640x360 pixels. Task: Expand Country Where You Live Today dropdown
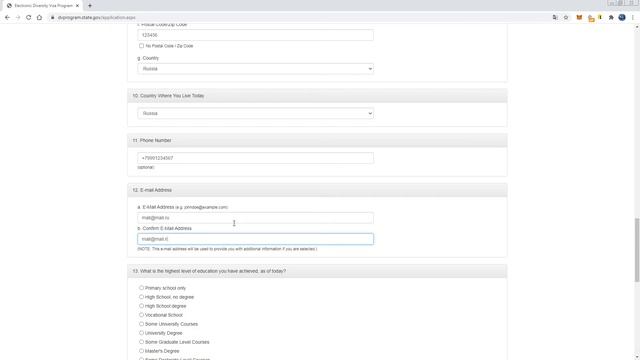(256, 113)
